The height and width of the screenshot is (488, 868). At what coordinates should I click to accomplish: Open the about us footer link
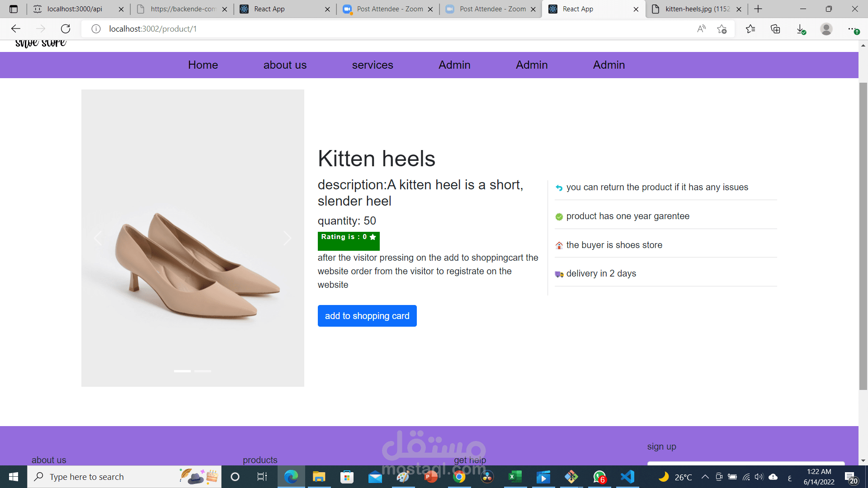pyautogui.click(x=49, y=460)
